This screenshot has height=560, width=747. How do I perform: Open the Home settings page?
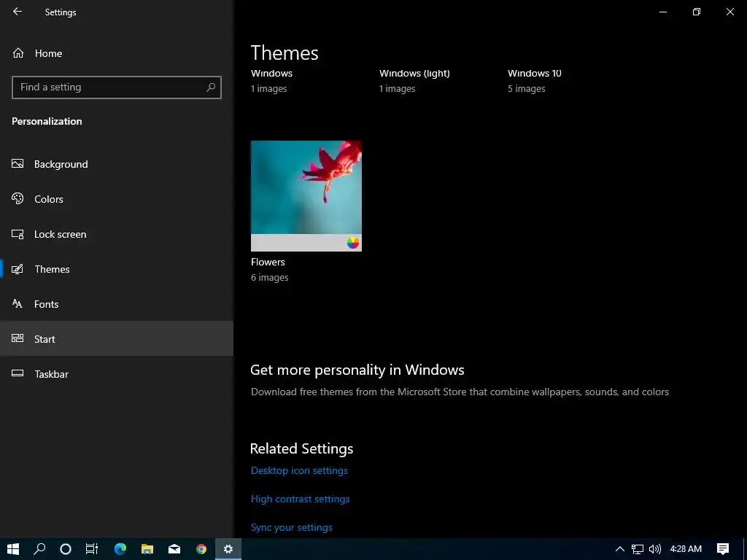coord(117,53)
